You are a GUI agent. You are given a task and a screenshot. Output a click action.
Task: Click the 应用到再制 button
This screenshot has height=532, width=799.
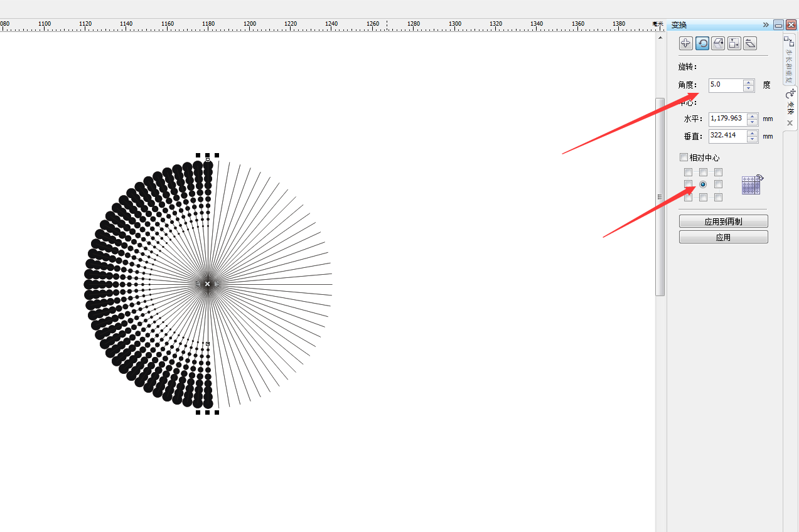point(723,221)
